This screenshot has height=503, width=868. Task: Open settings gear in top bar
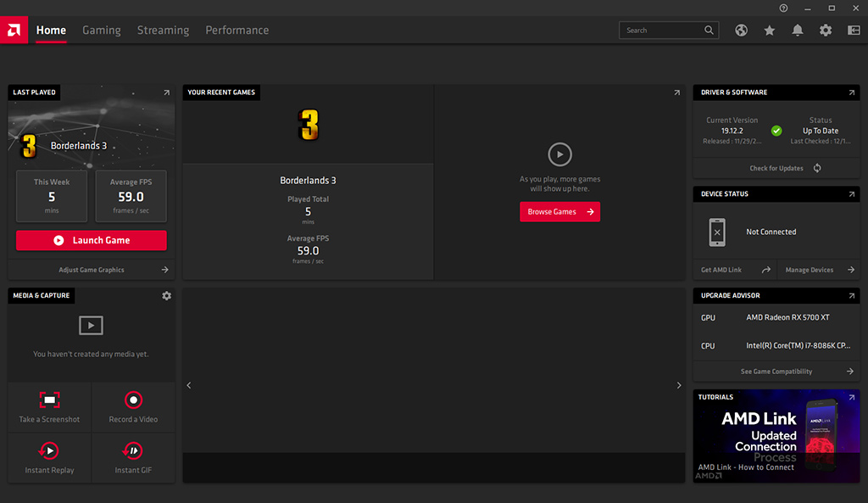(826, 31)
